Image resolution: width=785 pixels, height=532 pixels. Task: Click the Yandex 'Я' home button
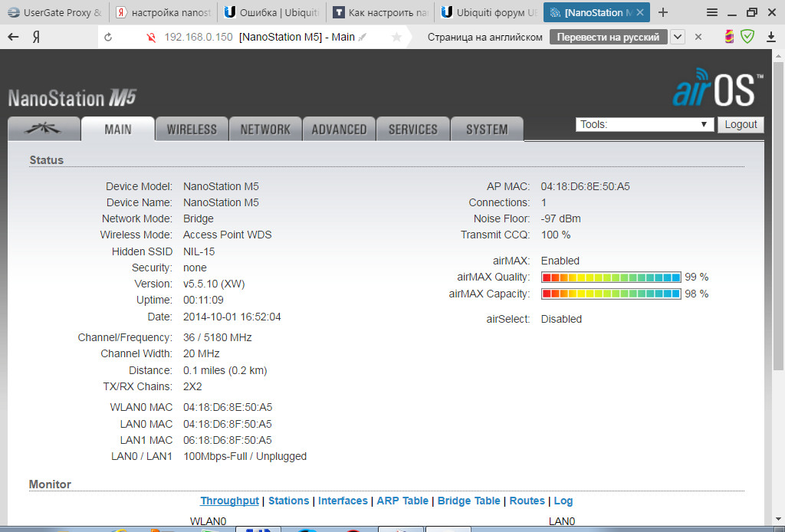36,37
